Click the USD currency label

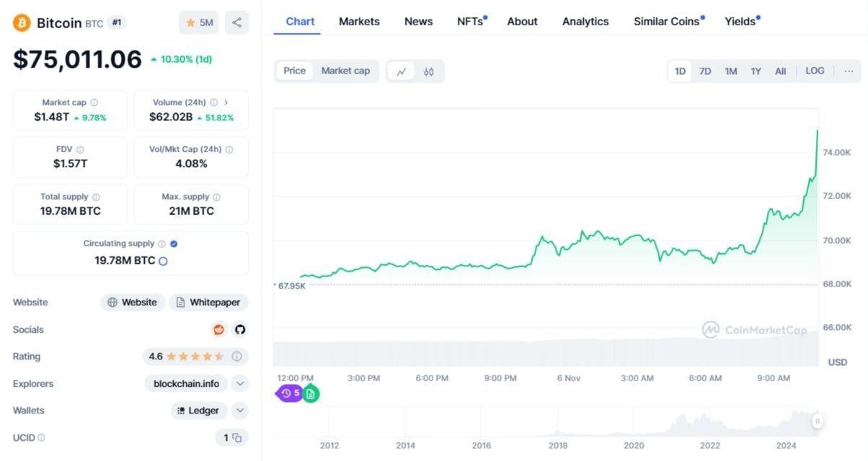click(x=838, y=362)
